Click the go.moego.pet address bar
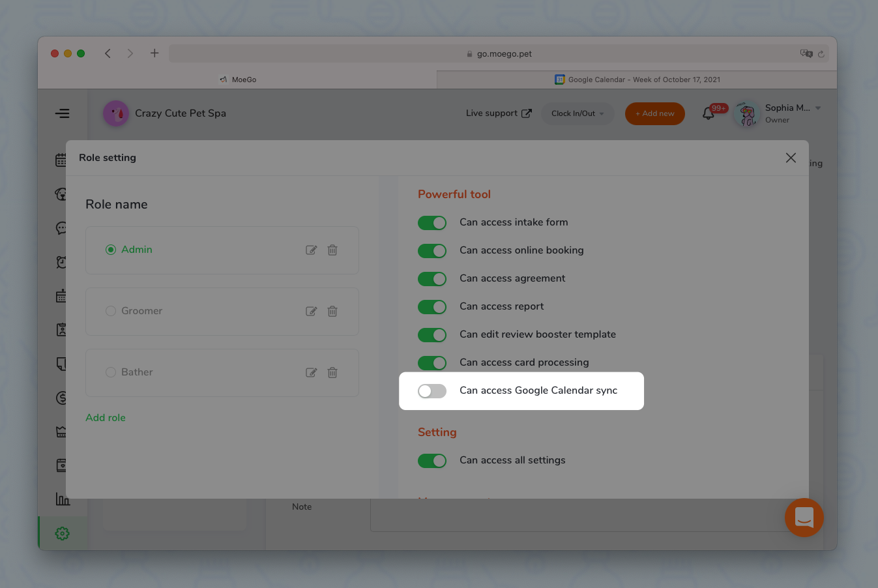 499,53
